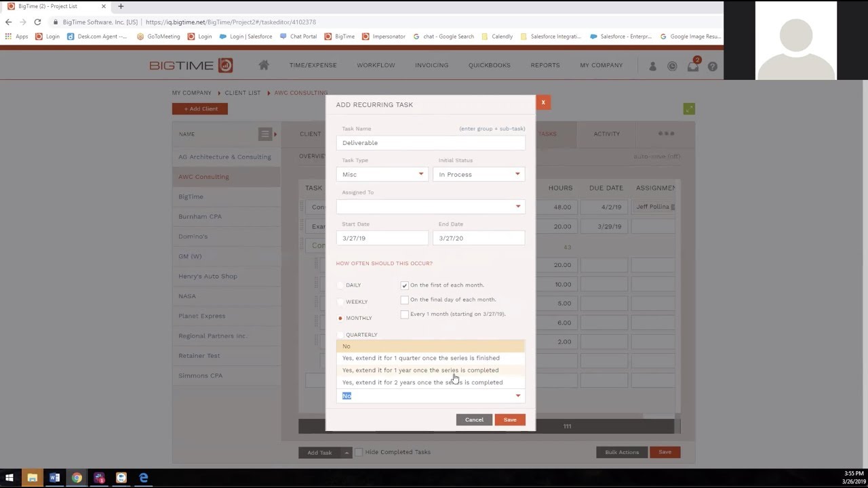Open the Windows Start menu
This screenshot has width=868, height=488.
9,478
